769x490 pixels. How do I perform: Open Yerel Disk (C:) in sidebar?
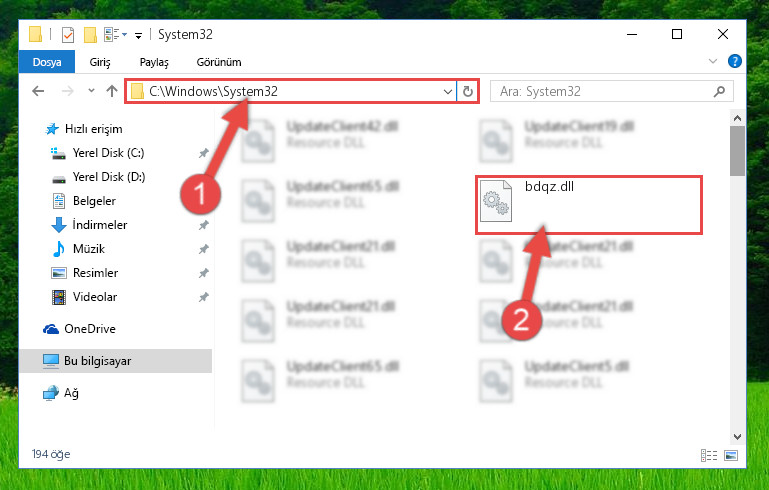[108, 153]
